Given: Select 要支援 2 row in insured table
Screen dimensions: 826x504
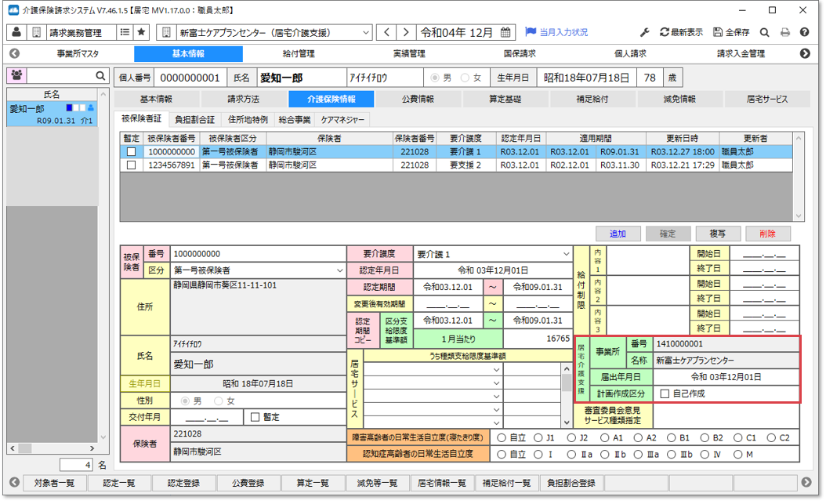Looking at the screenshot, I should click(x=456, y=165).
